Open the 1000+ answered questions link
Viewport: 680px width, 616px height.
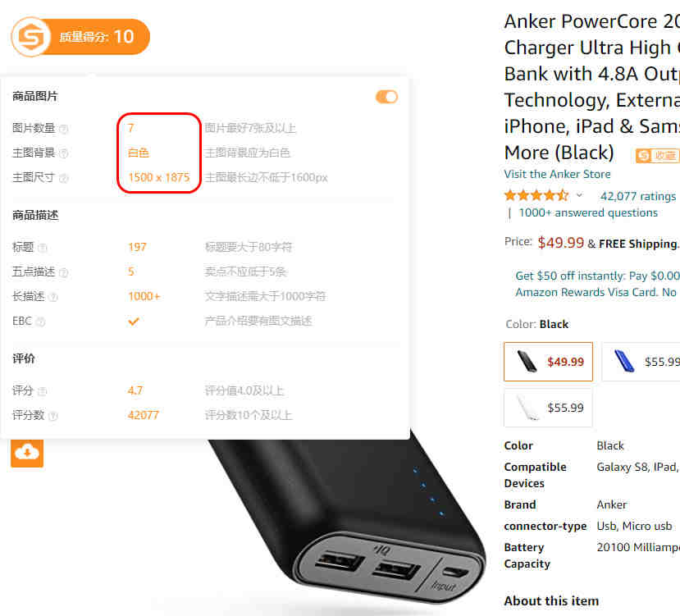588,212
